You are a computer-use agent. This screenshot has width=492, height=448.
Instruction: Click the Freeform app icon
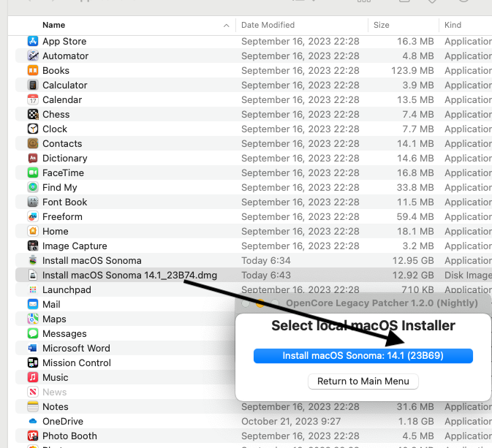33,216
